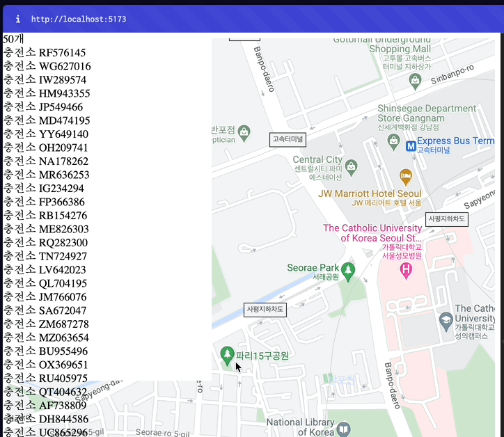The image size is (504, 437).
Task: Select 충전소 FP366386 in the list
Action: pos(44,202)
